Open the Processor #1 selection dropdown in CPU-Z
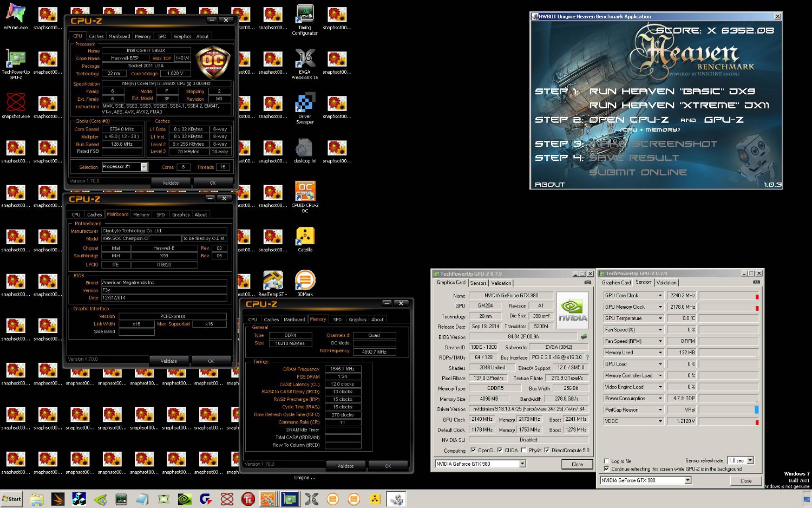Screen dimensions: 812x508 (x=144, y=167)
